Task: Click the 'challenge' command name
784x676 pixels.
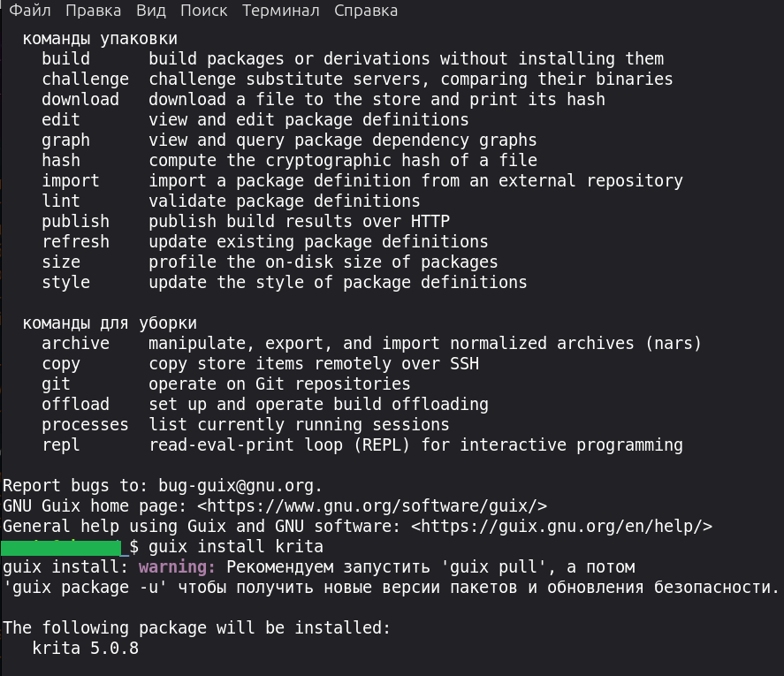Action: tap(85, 80)
